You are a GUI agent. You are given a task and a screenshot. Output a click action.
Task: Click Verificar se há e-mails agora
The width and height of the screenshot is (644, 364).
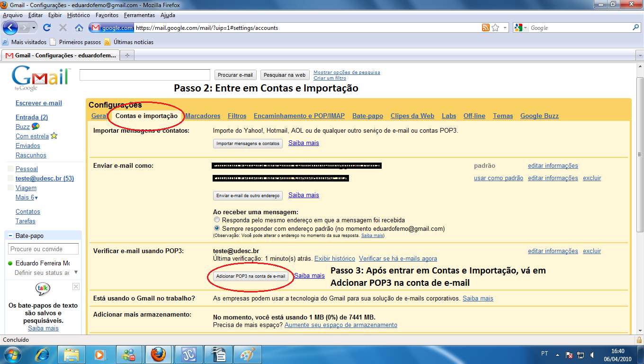pos(398,258)
